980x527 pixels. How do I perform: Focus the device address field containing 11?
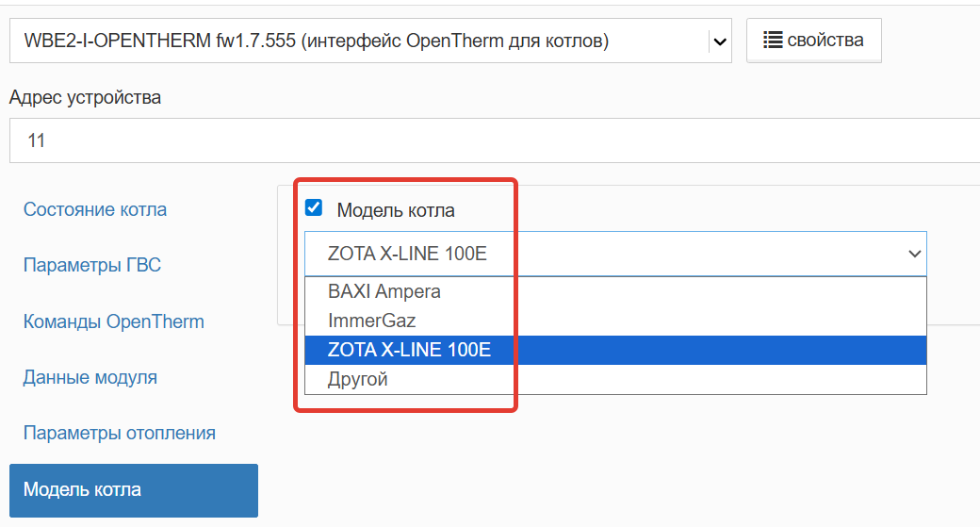[x=490, y=140]
